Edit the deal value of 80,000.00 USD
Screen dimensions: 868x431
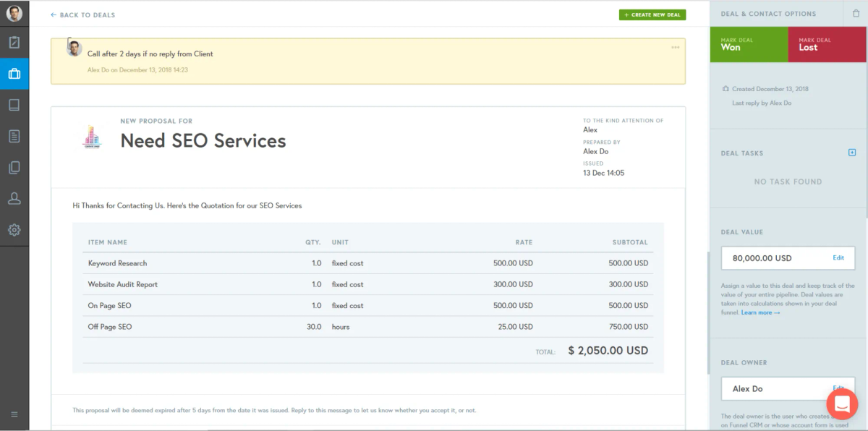[x=838, y=258]
